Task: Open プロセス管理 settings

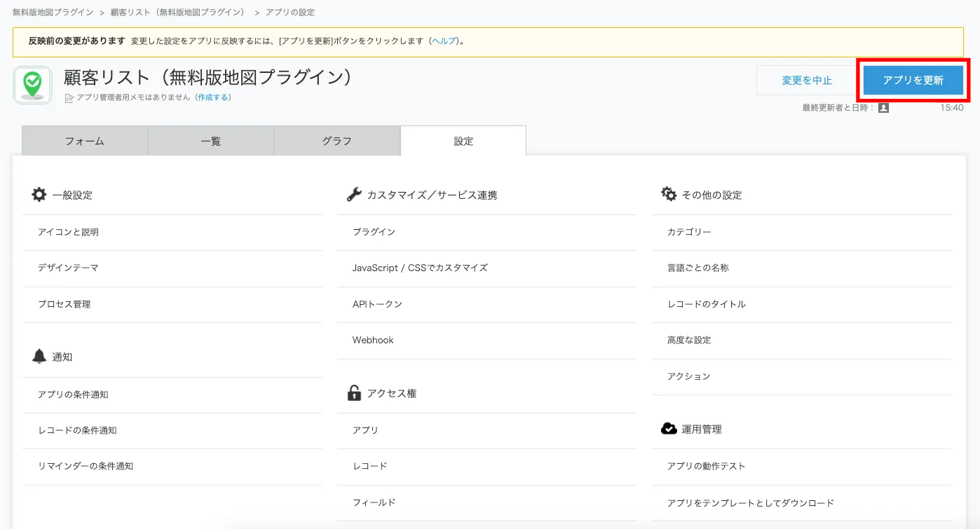Action: [x=64, y=304]
